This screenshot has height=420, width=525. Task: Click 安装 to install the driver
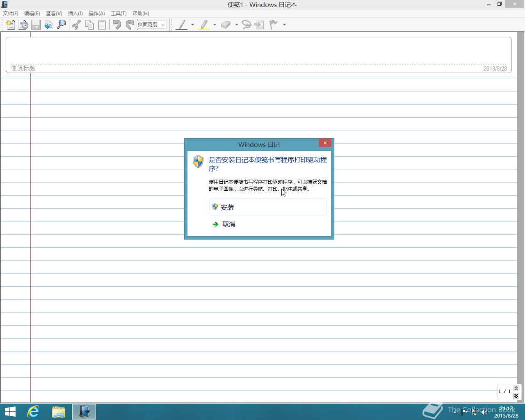coord(268,207)
